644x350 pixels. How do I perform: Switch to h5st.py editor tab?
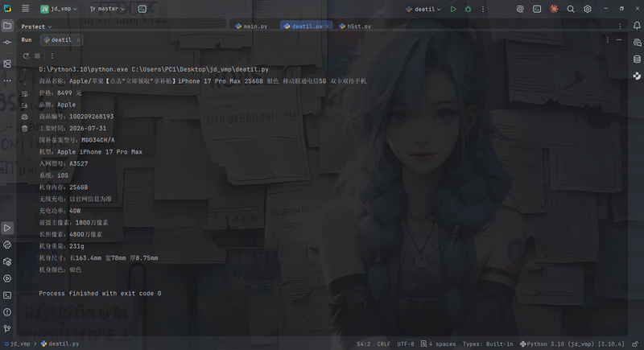pyautogui.click(x=355, y=26)
